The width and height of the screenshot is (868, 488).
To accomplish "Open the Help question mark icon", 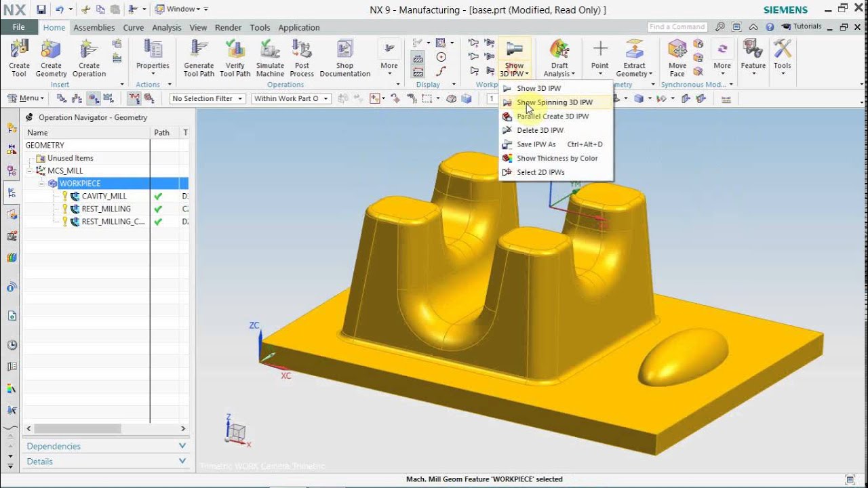I will 770,27.
